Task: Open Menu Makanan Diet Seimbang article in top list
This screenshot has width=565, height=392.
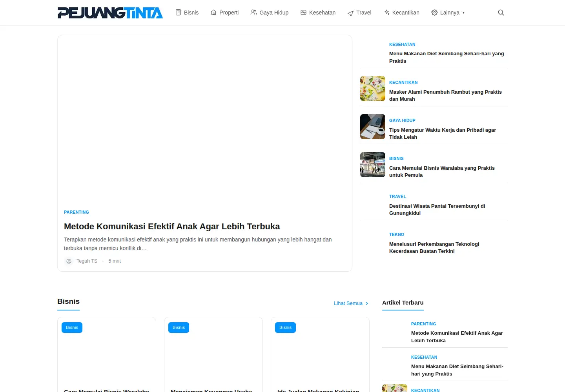Action: pos(447,57)
